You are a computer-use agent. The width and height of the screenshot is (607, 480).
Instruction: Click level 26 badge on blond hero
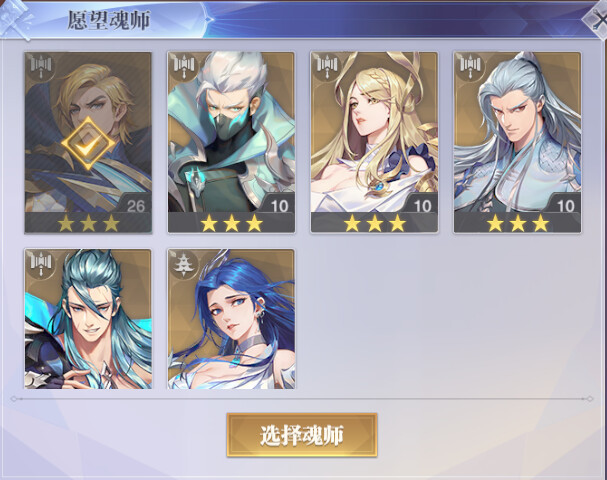[134, 204]
